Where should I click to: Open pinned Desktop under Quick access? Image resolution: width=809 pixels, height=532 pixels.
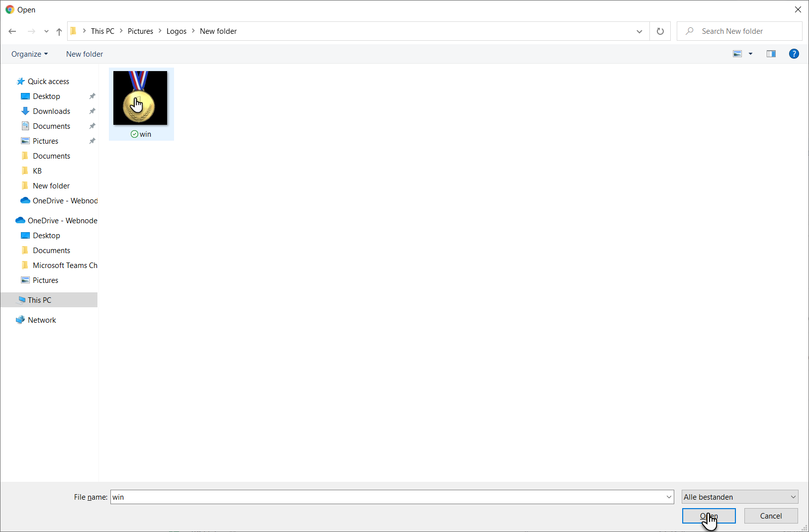pos(46,96)
